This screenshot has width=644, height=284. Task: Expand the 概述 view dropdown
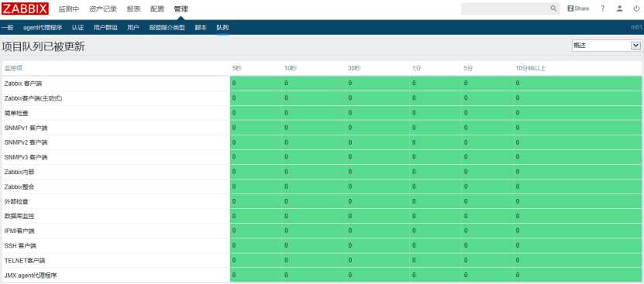point(606,46)
